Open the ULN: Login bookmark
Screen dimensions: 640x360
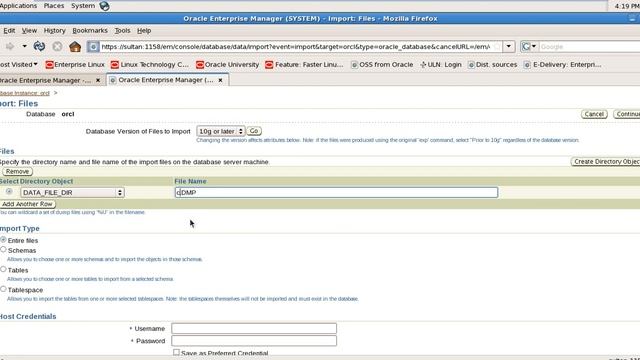(x=441, y=64)
